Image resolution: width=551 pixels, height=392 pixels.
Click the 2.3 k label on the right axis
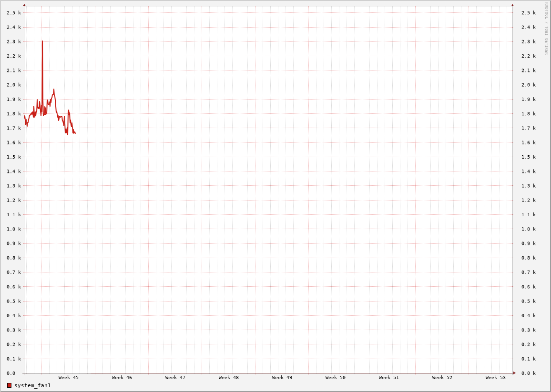click(x=529, y=42)
